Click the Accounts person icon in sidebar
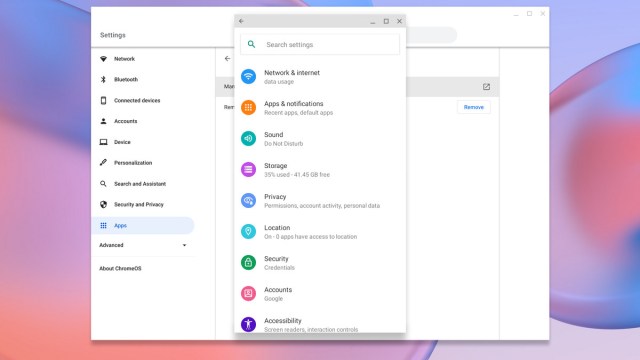 point(103,121)
